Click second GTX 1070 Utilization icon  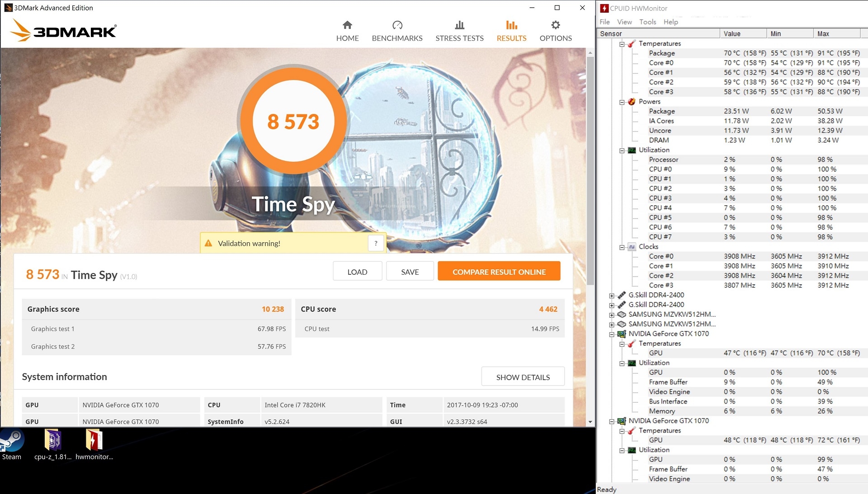[x=632, y=450]
